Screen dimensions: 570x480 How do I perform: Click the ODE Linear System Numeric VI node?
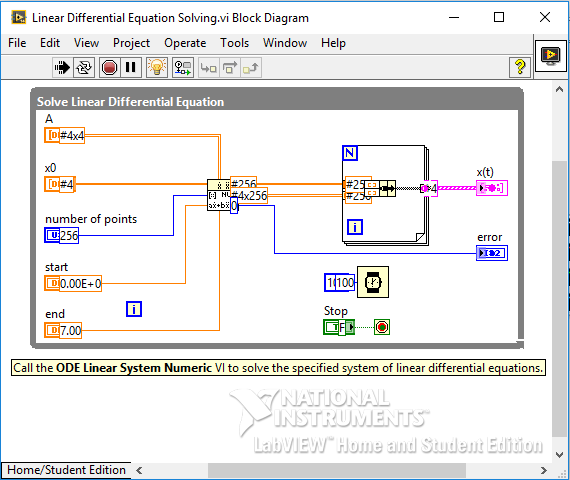click(x=218, y=195)
